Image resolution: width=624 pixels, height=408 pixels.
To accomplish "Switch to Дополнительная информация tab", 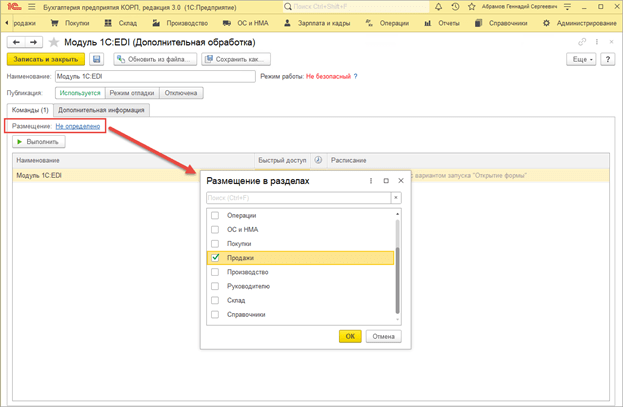I will pos(101,110).
